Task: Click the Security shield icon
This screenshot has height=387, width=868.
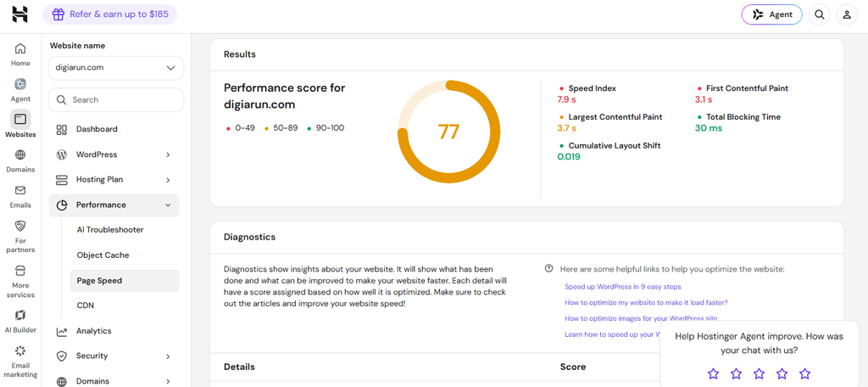Action: (61, 356)
